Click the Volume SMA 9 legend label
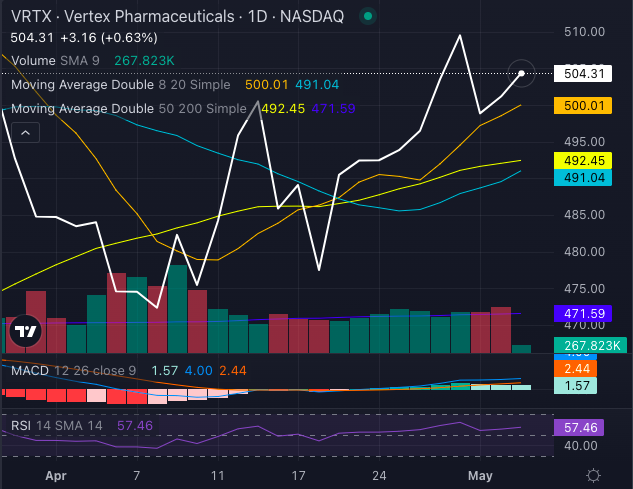Screen dimensions: 633x489 55,61
